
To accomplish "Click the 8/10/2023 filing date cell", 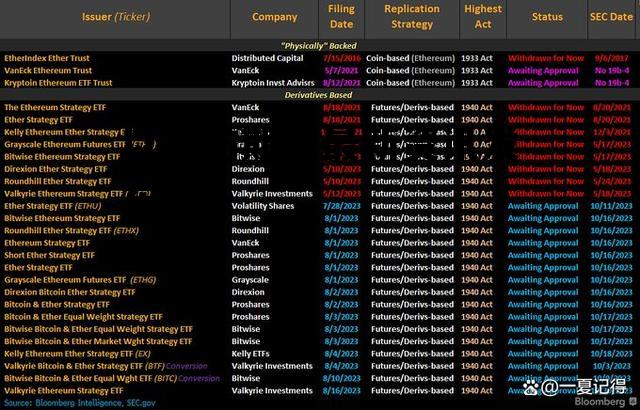I will tap(342, 378).
